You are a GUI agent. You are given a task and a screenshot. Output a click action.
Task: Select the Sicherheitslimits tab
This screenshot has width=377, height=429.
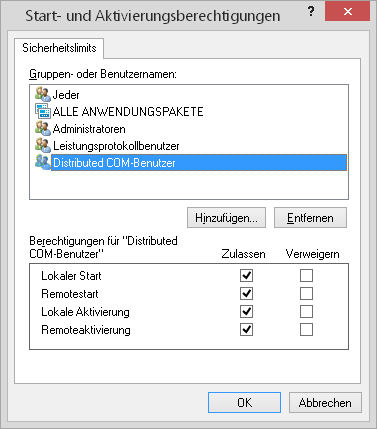pos(59,48)
